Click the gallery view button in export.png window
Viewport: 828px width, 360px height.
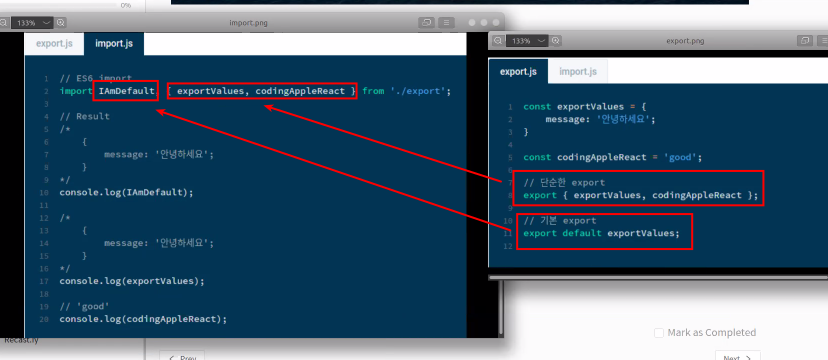click(805, 41)
